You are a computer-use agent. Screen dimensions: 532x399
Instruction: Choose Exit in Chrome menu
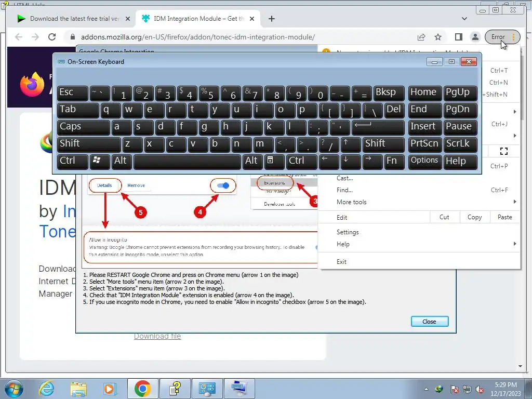[x=419, y=262]
